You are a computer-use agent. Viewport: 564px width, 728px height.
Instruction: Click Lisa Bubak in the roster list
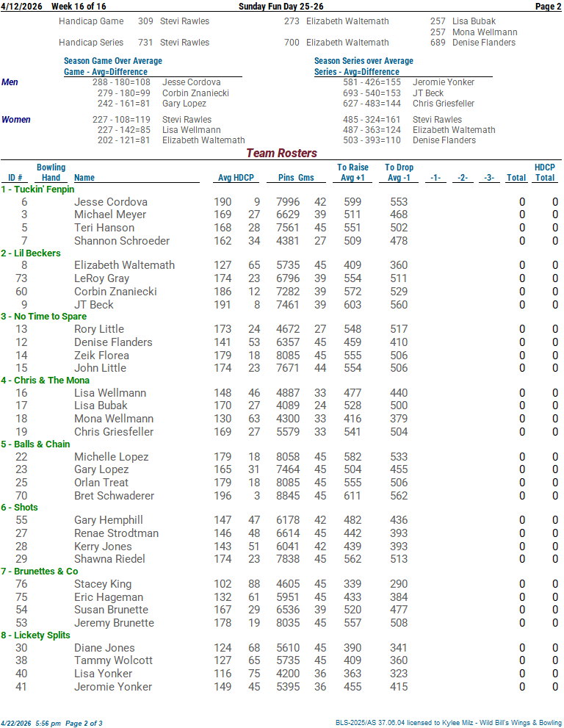pyautogui.click(x=101, y=406)
